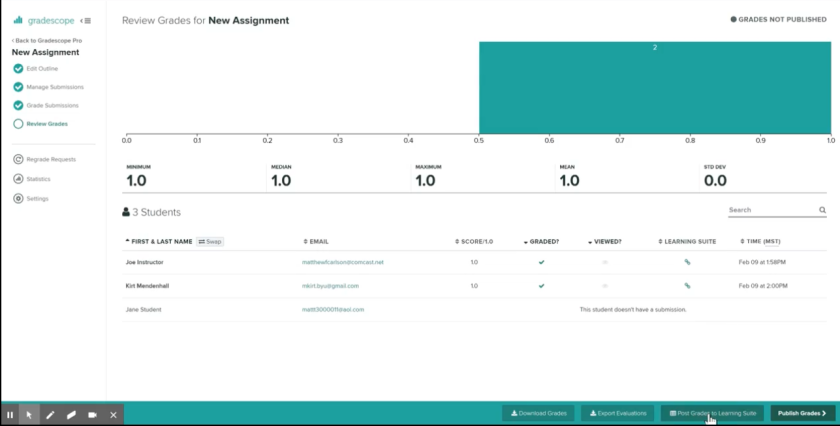Select the eraser annotation tool
Viewport: 840px width, 426px height.
tap(72, 414)
